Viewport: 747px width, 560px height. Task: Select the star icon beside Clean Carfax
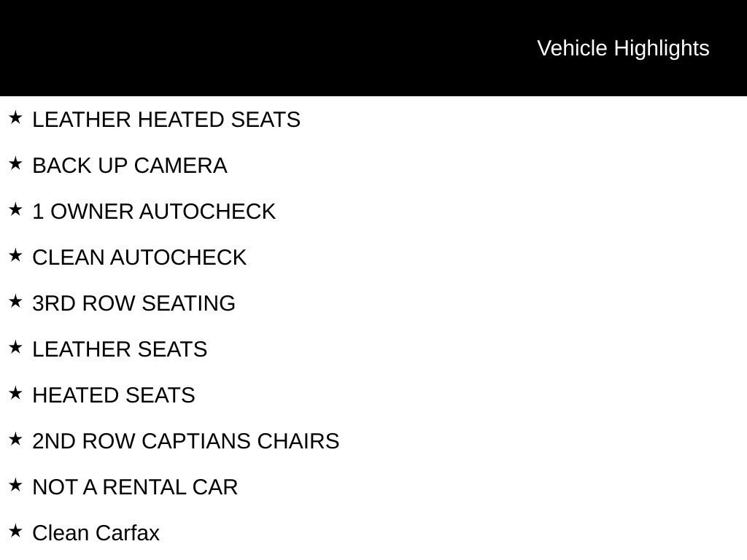coord(16,531)
